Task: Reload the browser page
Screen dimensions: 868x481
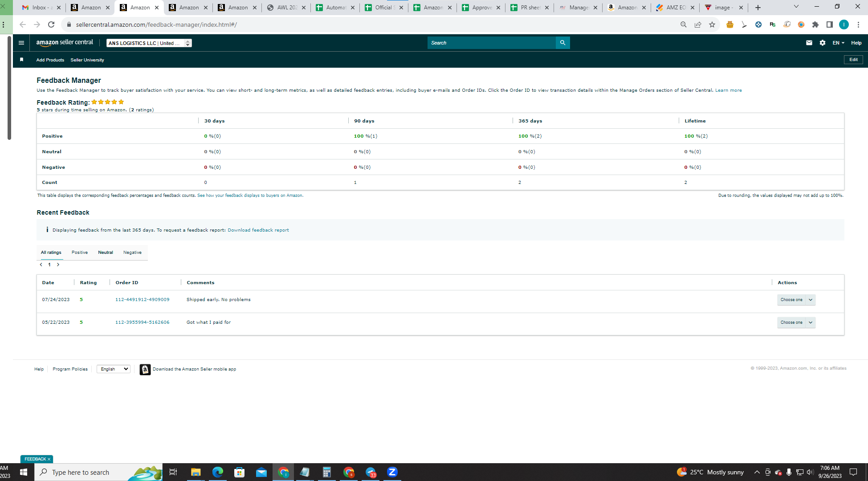Action: point(51,24)
